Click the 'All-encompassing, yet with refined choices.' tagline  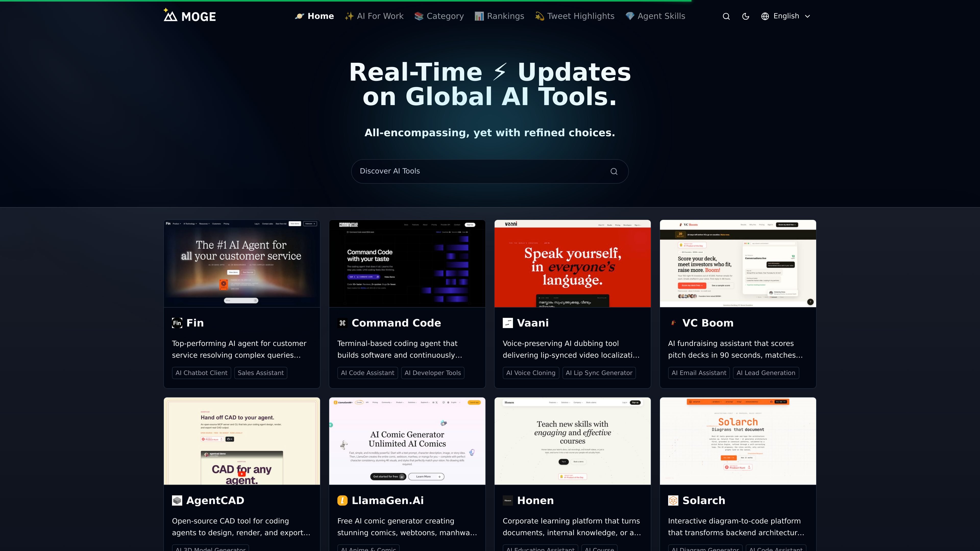490,133
